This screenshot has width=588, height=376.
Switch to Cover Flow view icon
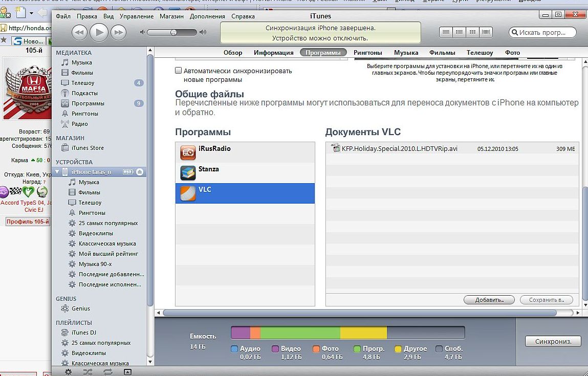pyautogui.click(x=486, y=32)
